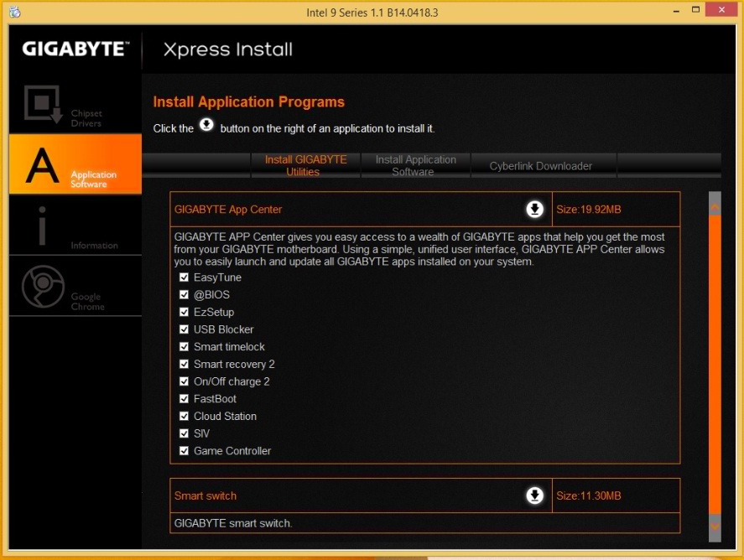Click download icon for Smart switch

[534, 495]
